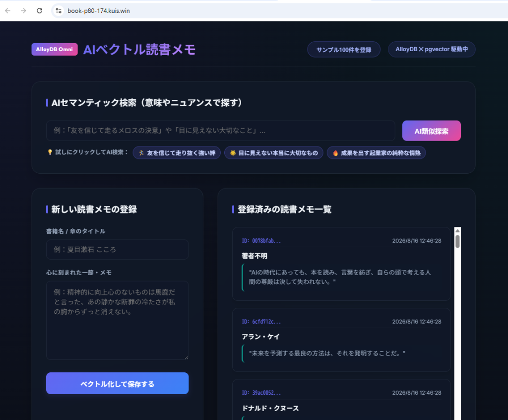Click the lightbulb icon beside 試しにクリック
The height and width of the screenshot is (420, 508).
point(50,152)
